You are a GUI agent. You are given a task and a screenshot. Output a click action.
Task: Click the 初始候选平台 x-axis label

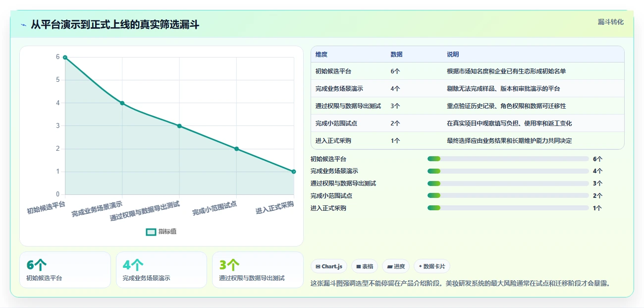(x=46, y=207)
